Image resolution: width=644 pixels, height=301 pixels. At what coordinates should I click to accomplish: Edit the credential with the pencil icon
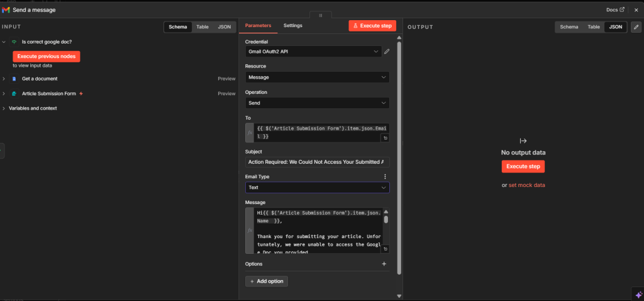(387, 52)
